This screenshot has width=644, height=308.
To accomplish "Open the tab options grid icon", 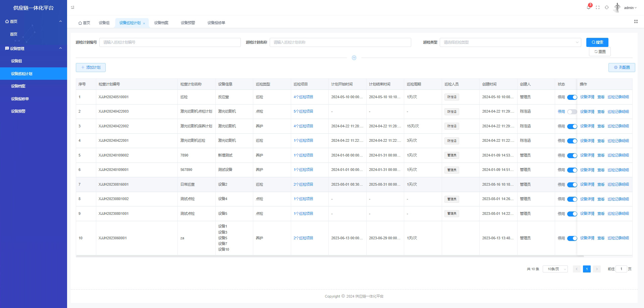I will tap(636, 21).
